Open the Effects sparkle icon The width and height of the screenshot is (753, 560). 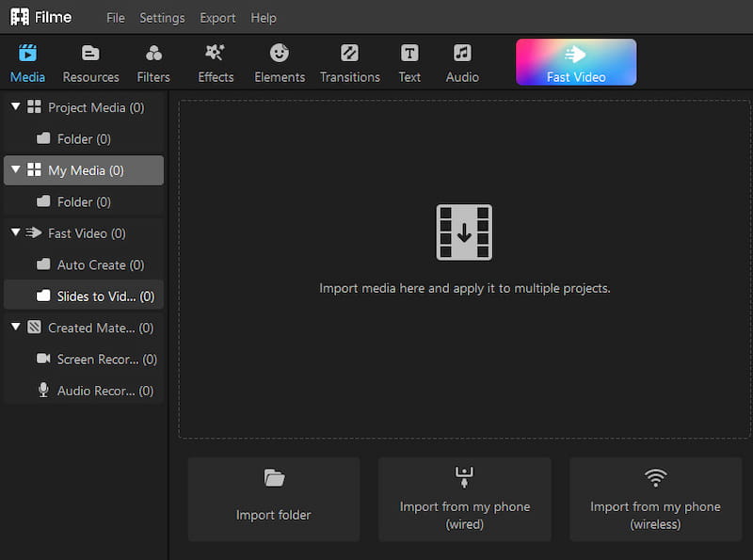216,54
